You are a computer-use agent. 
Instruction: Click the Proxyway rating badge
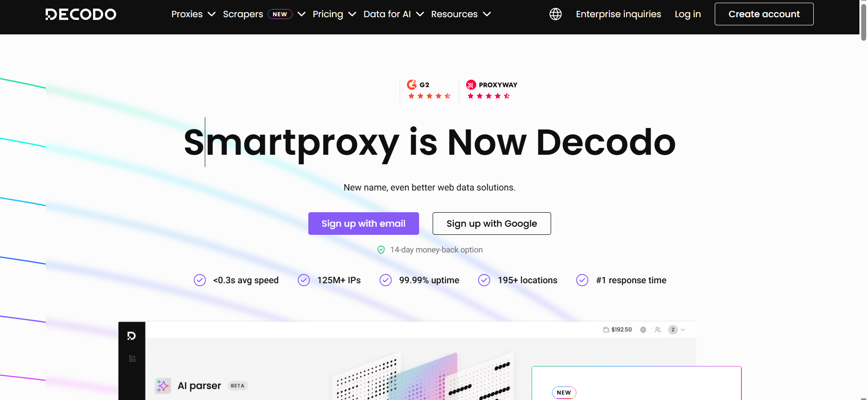(491, 90)
